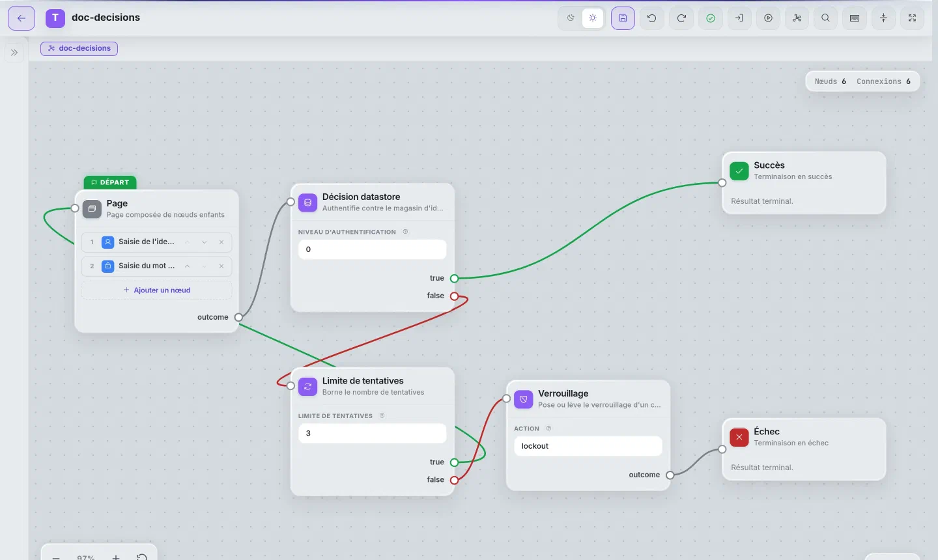Select the Page node icon
Screen dimensions: 938x560
pyautogui.click(x=92, y=209)
